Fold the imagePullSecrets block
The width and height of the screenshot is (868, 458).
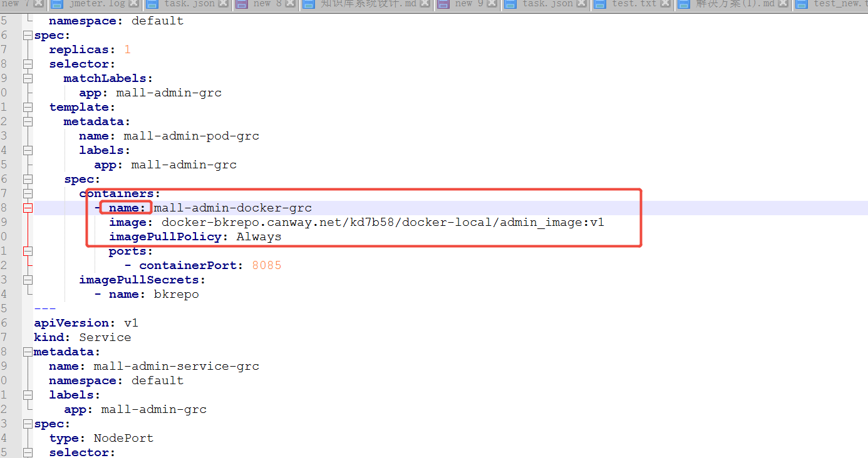pos(28,280)
